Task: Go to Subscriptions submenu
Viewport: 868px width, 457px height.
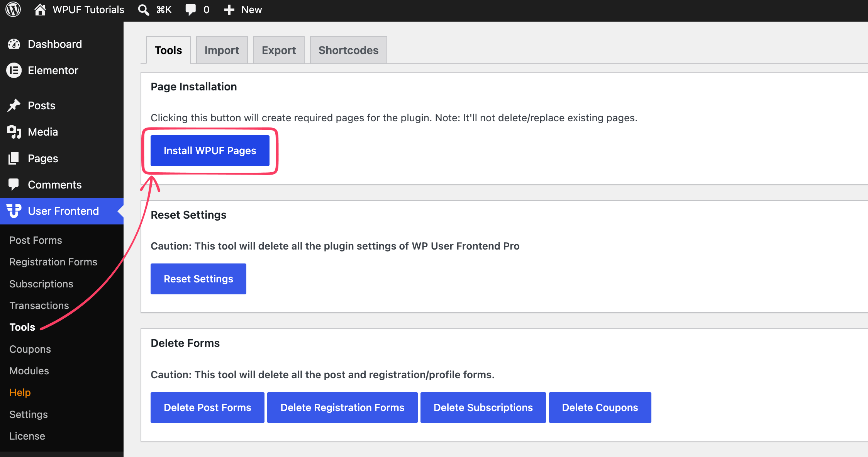Action: [41, 284]
